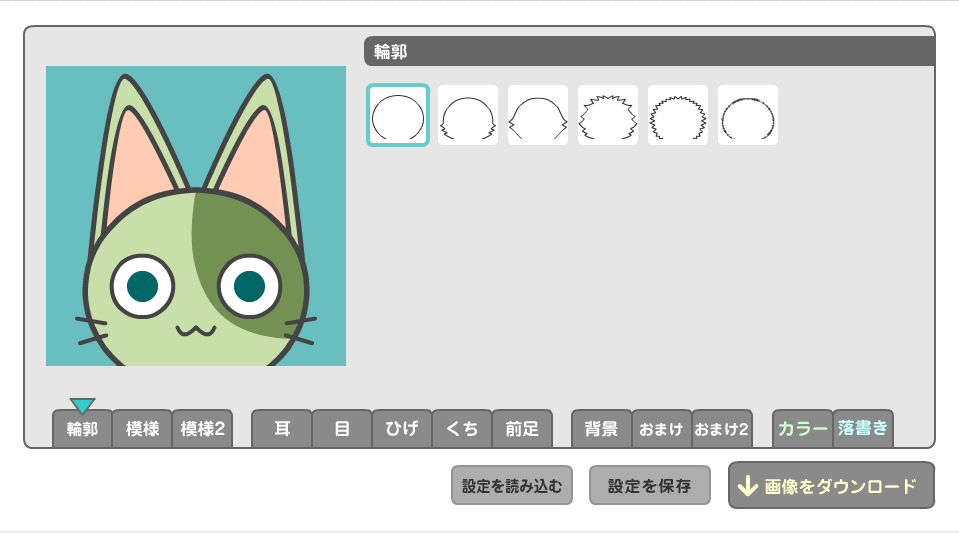Click the download arrow icon

coord(746,486)
